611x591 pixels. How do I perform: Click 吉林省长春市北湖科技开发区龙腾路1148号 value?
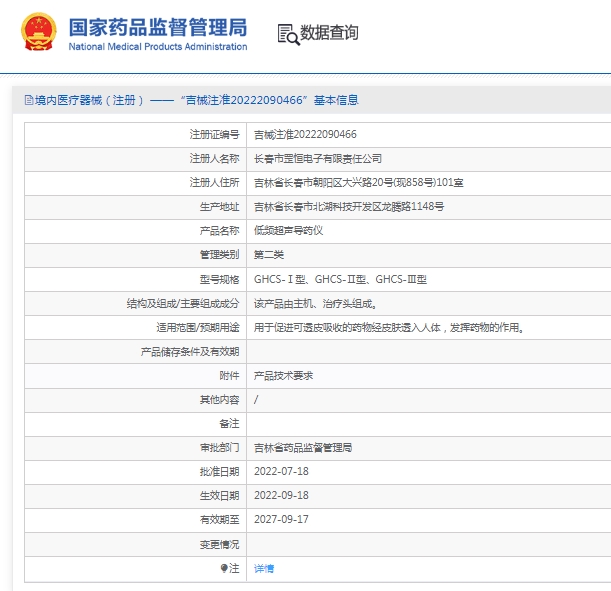click(x=349, y=206)
